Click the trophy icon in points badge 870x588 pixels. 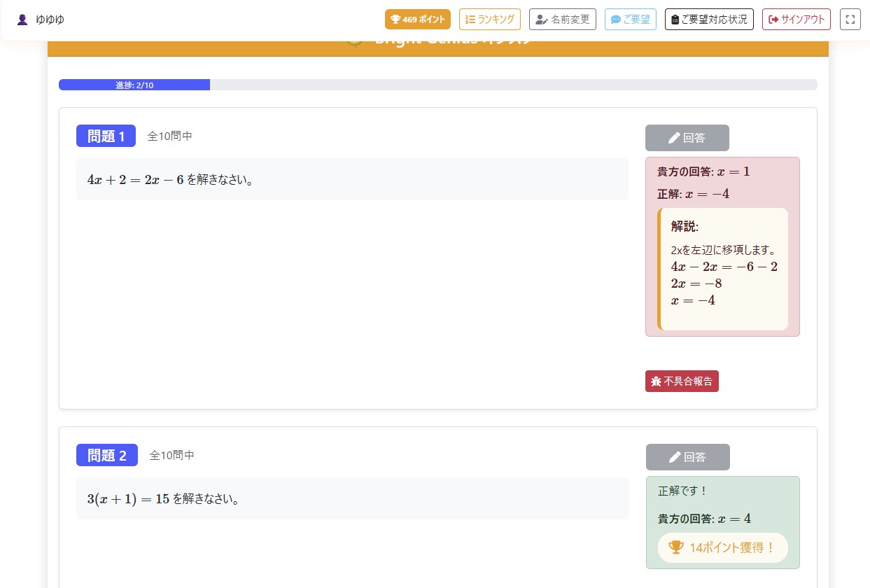coord(395,20)
